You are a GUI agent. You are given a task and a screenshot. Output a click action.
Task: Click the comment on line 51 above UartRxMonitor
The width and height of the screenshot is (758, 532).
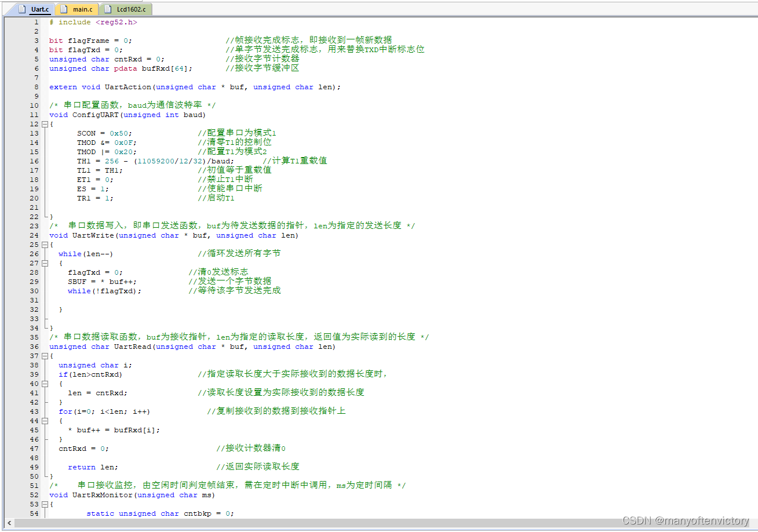(228, 486)
